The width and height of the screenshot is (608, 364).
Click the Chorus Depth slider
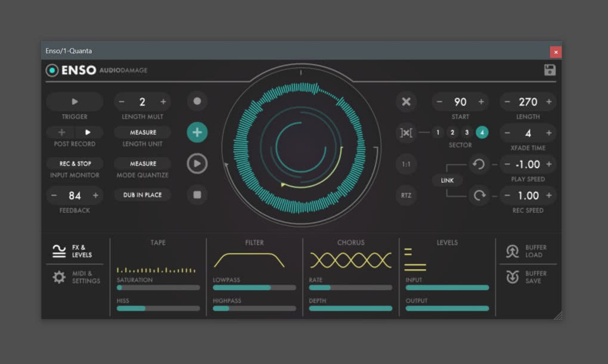[350, 309]
